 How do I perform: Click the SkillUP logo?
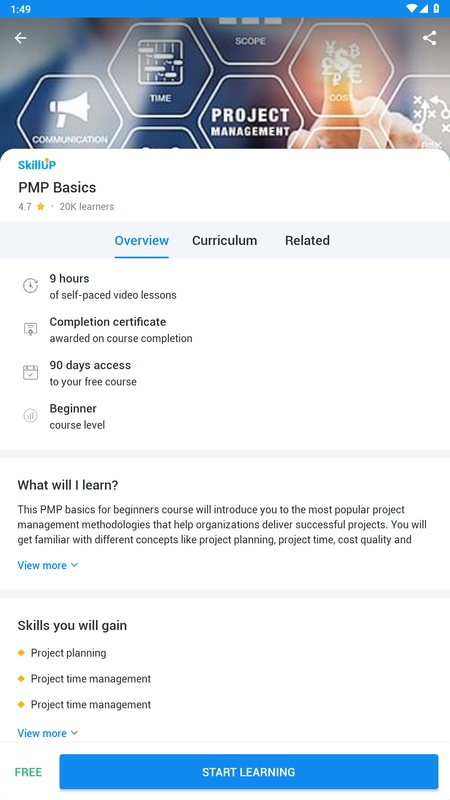pos(37,164)
